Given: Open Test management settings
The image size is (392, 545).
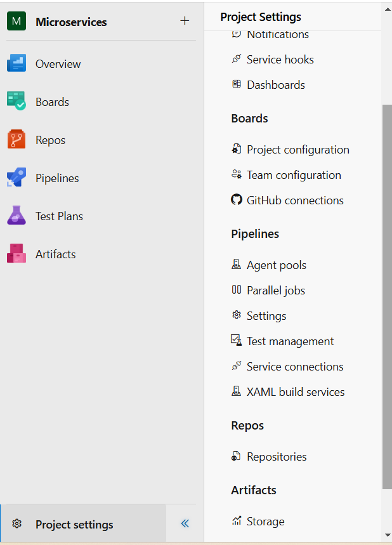Looking at the screenshot, I should (290, 341).
